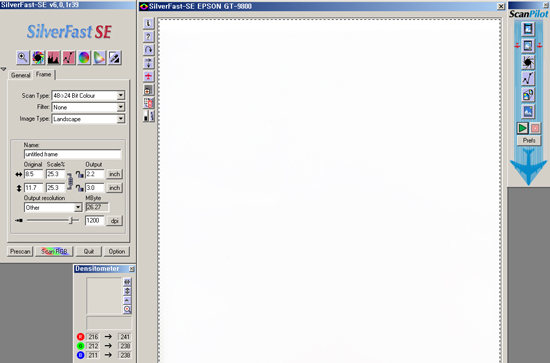Apply auto-adjust with the aperture icon
The height and width of the screenshot is (363, 550).
coord(38,58)
